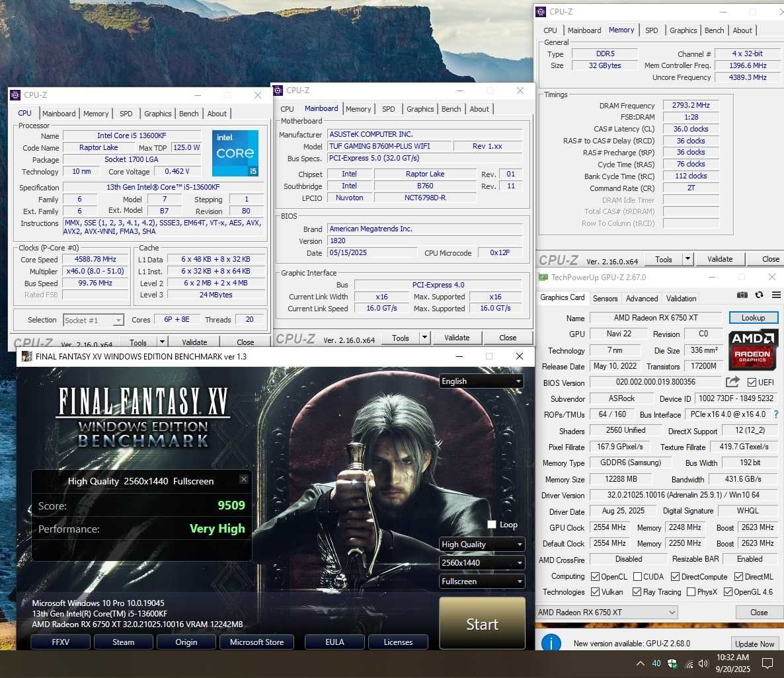The width and height of the screenshot is (784, 678).
Task: Toggle the DirectML checkbox
Action: tap(738, 576)
